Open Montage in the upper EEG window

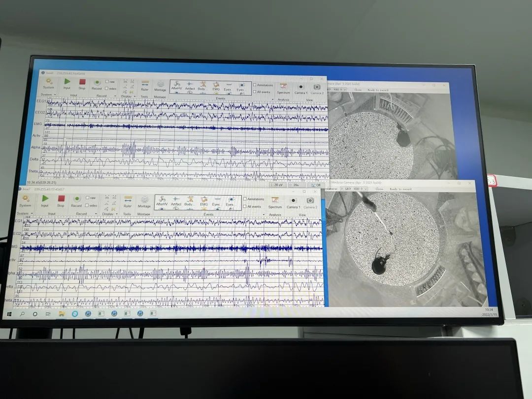160,86
